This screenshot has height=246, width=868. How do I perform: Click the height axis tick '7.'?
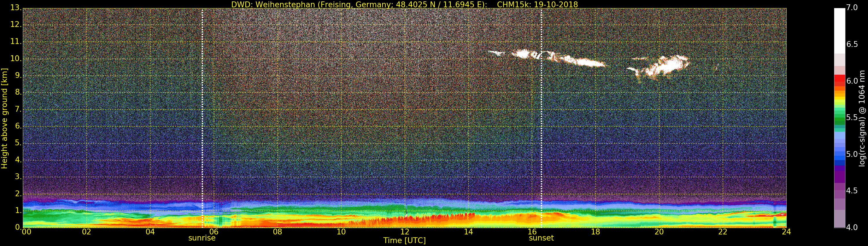tap(18, 109)
